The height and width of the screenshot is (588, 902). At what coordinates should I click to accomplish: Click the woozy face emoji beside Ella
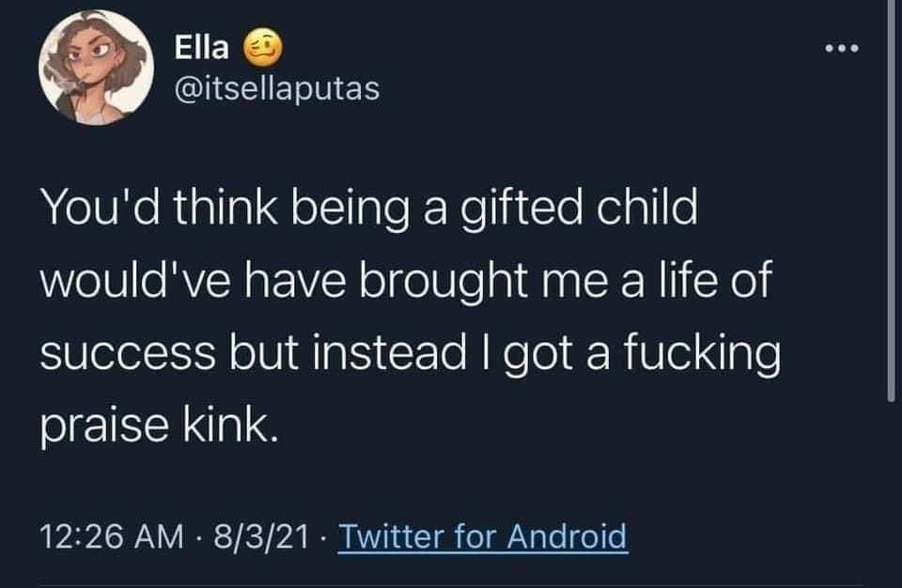pyautogui.click(x=259, y=48)
